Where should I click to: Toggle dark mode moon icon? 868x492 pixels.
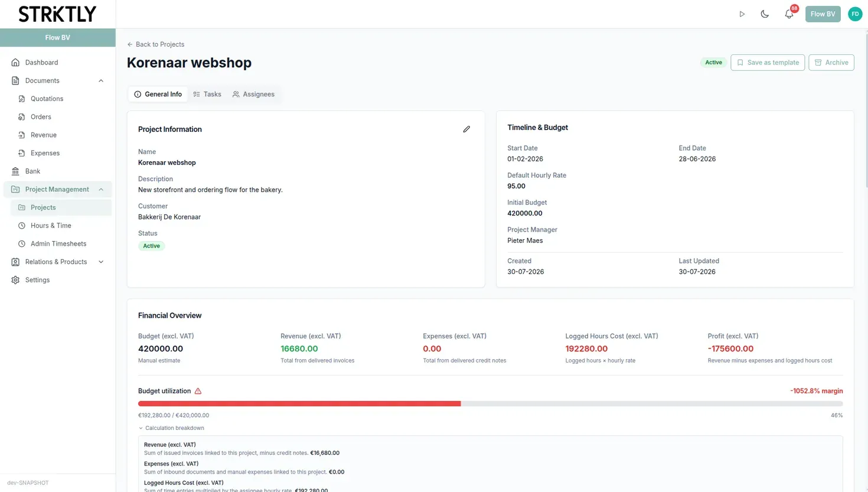click(x=765, y=14)
